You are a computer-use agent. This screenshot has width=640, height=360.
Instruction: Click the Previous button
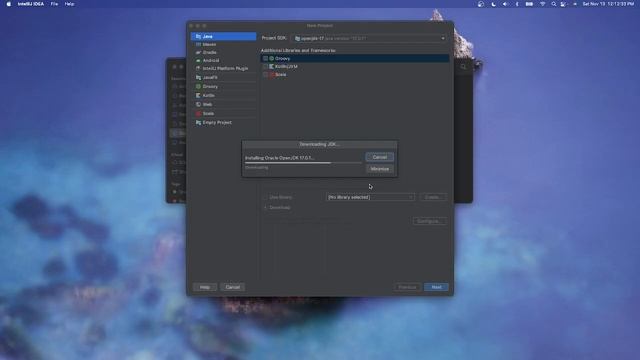point(407,287)
